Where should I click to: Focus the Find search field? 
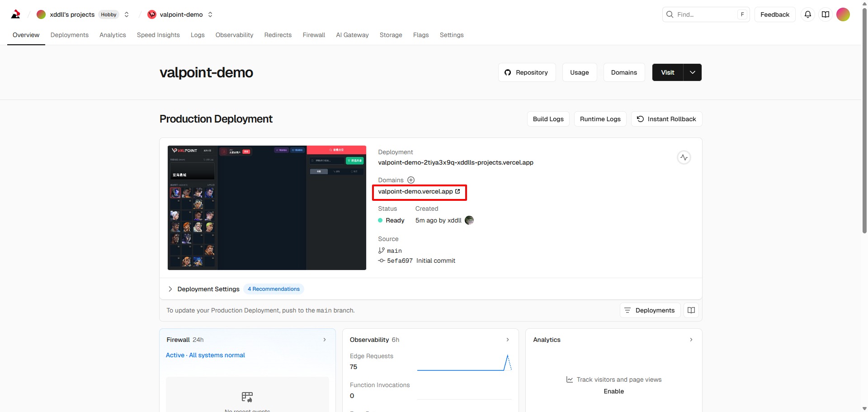tap(706, 14)
